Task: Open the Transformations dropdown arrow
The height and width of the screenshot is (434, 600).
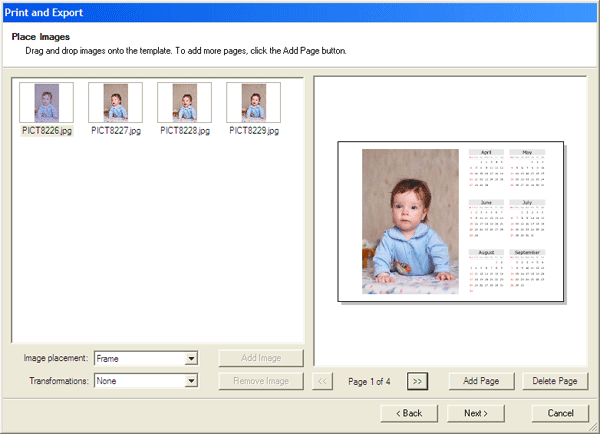Action: click(x=191, y=381)
